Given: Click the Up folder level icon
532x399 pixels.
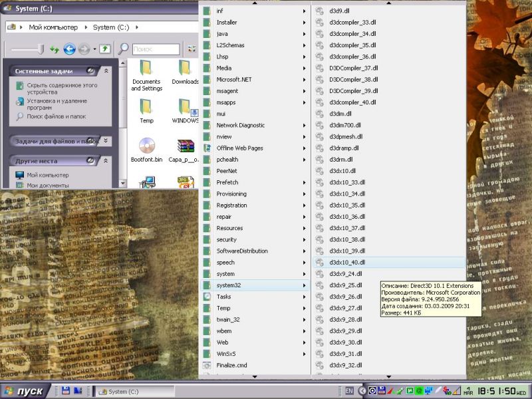Looking at the screenshot, I should coord(104,49).
